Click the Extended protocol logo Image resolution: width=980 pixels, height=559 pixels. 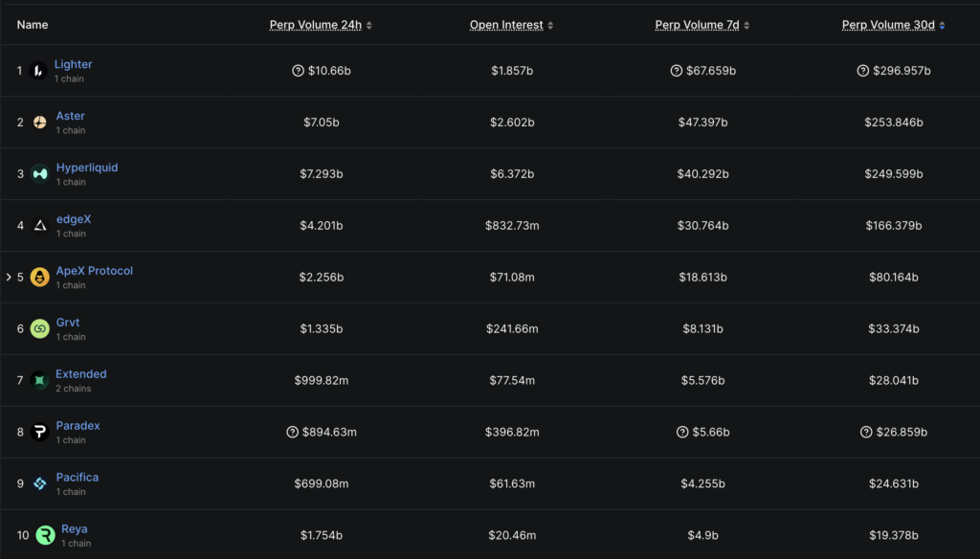38,380
